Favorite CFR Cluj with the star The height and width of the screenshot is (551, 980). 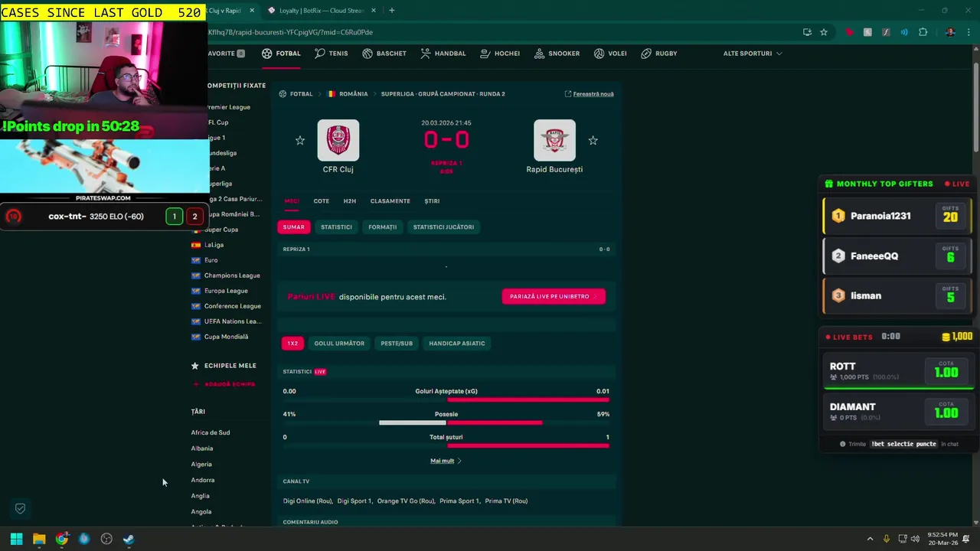300,141
